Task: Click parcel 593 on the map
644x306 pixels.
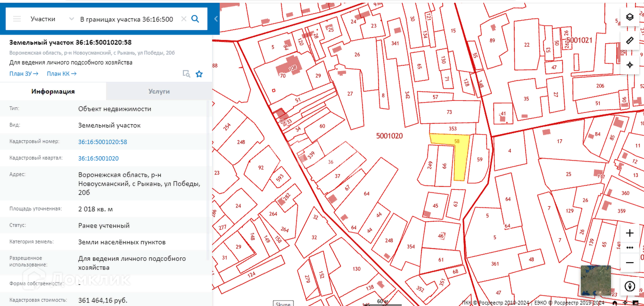Action: 280,178
